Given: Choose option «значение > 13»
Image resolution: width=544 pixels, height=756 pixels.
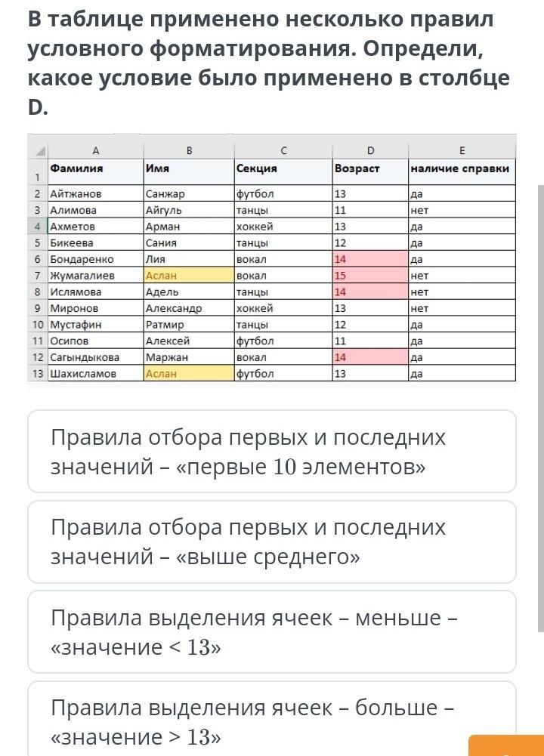Looking at the screenshot, I should 272,718.
